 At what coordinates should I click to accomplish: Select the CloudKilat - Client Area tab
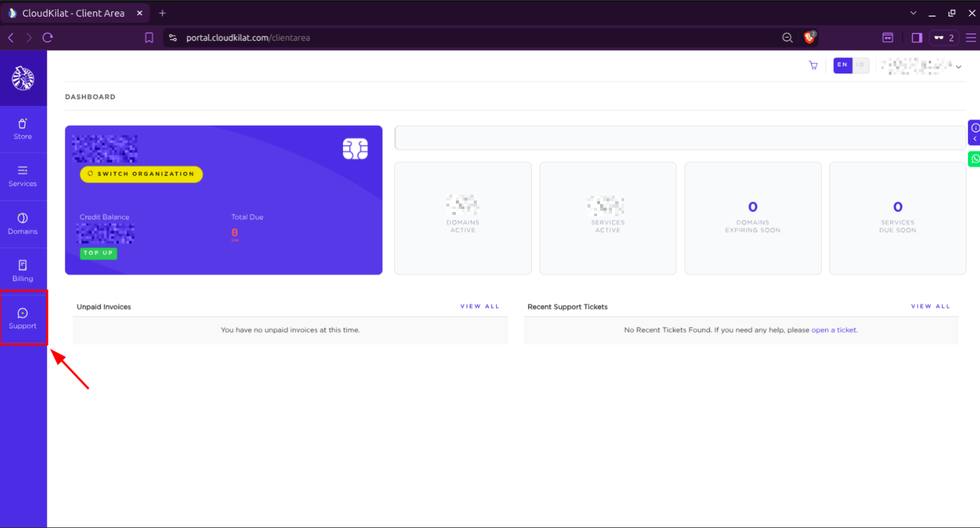tap(74, 13)
